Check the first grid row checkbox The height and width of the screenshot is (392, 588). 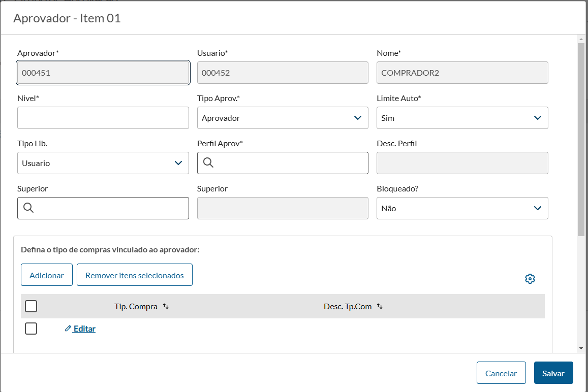point(31,329)
